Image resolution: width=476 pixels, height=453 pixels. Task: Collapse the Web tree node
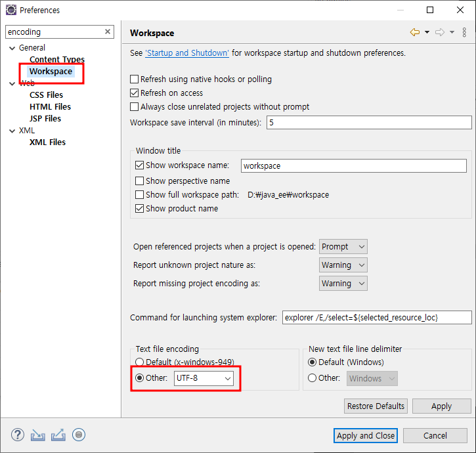[x=12, y=83]
